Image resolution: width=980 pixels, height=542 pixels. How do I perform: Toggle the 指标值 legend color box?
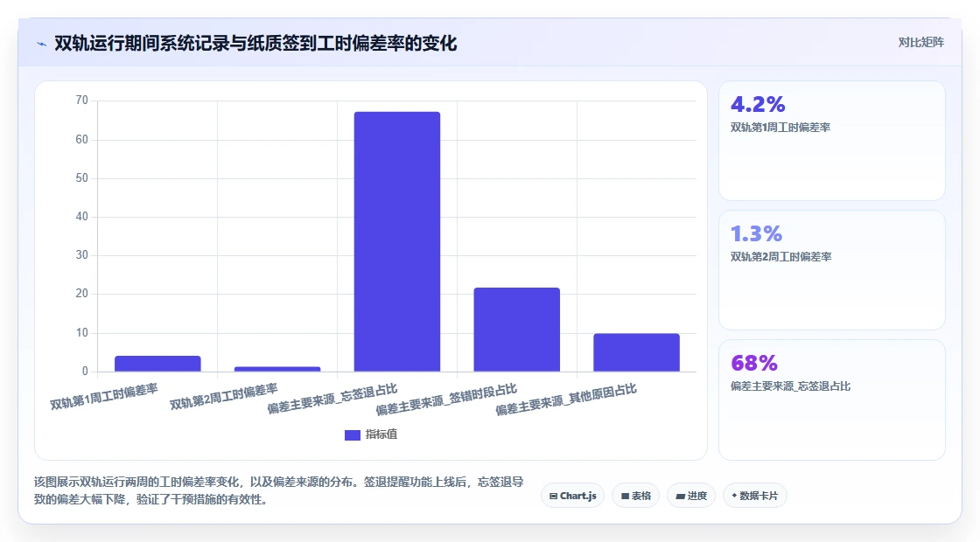pos(353,434)
